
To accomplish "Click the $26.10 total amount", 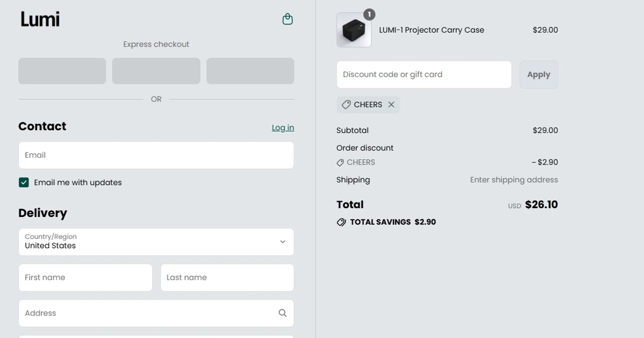I will click(x=541, y=204).
